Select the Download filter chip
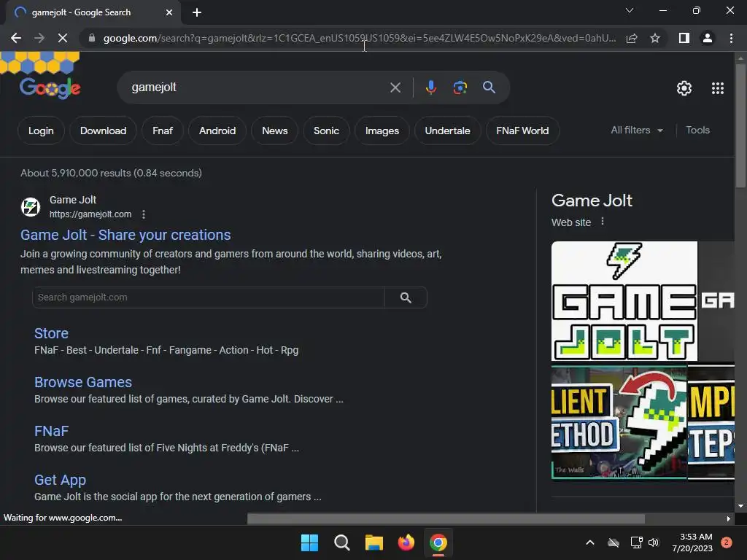747x560 pixels. tap(104, 131)
